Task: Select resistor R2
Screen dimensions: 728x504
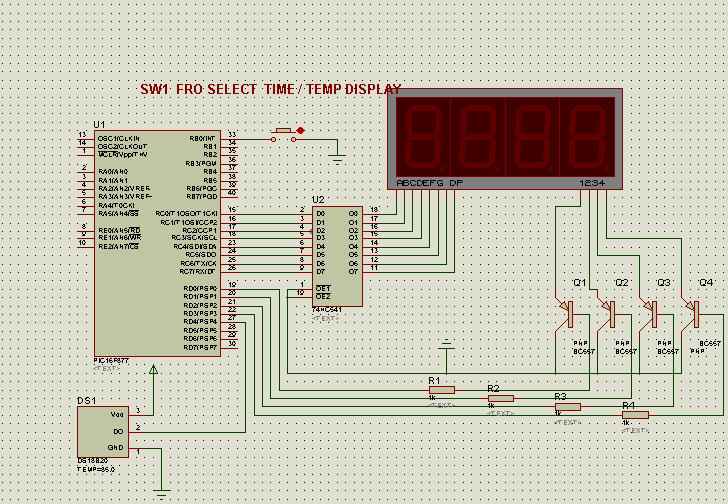Action: click(500, 397)
